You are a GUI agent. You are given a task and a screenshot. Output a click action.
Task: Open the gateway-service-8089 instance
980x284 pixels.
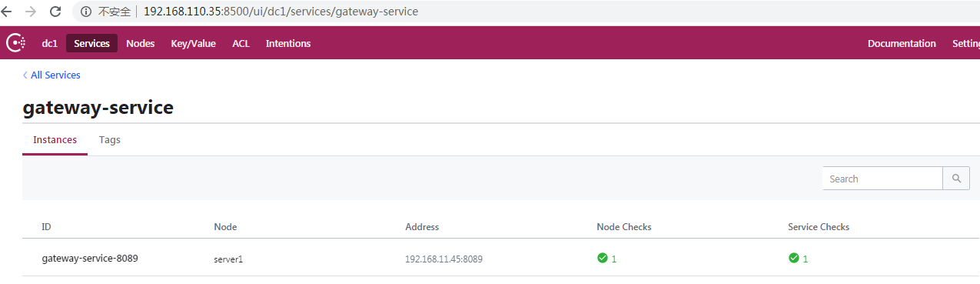[x=90, y=259]
